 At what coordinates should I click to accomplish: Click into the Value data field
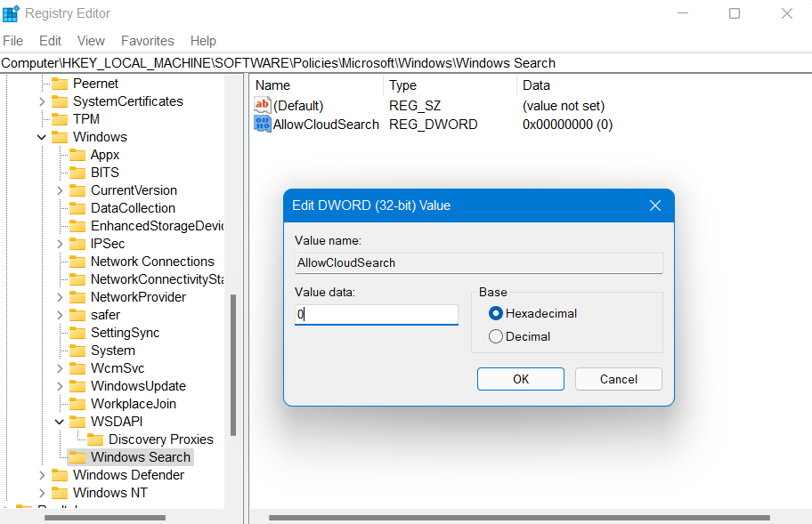click(x=376, y=314)
